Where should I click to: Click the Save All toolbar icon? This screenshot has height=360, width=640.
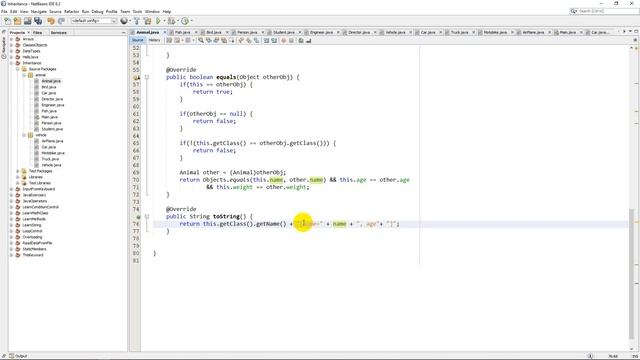tap(38, 21)
